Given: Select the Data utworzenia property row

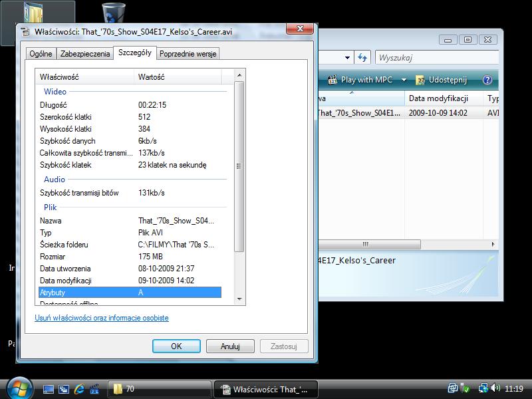Looking at the screenshot, I should pyautogui.click(x=130, y=269).
